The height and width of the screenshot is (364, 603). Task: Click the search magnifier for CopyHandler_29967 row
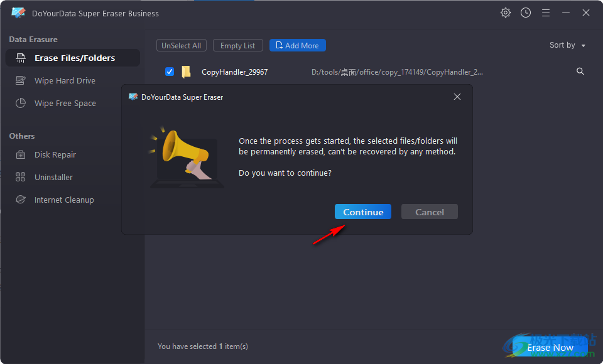click(x=580, y=71)
